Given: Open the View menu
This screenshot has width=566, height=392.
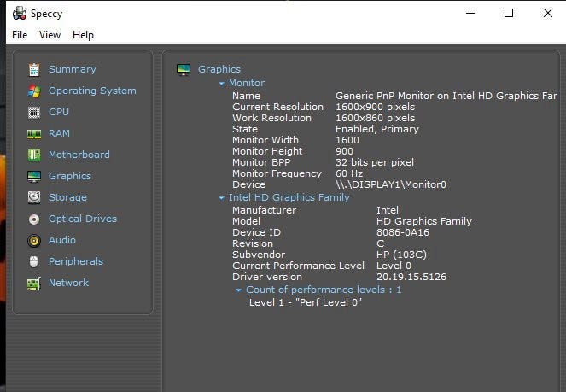Looking at the screenshot, I should click(50, 35).
